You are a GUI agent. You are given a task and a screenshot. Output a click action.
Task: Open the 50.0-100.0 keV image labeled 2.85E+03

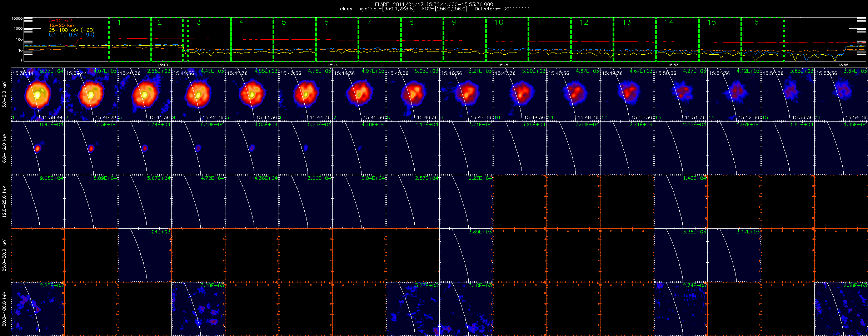click(x=38, y=309)
